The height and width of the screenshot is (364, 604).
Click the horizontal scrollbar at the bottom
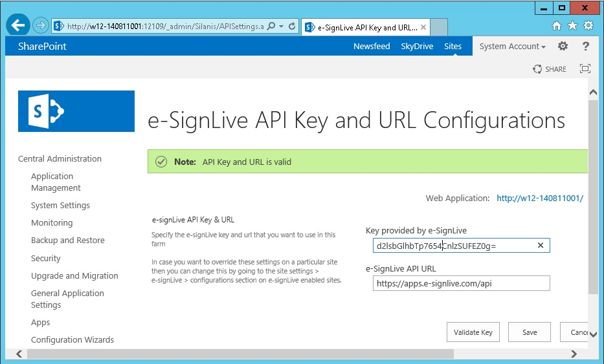pos(298,354)
